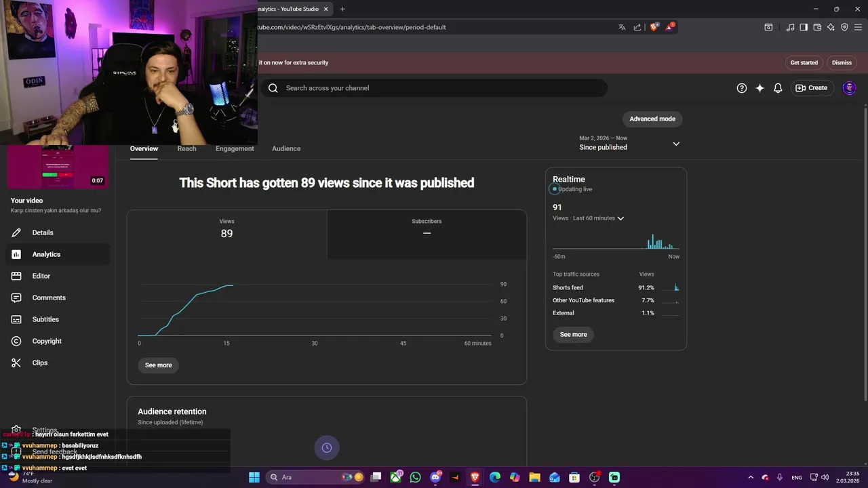The height and width of the screenshot is (488, 868).
Task: Open the channel account avatar menu
Action: click(849, 88)
